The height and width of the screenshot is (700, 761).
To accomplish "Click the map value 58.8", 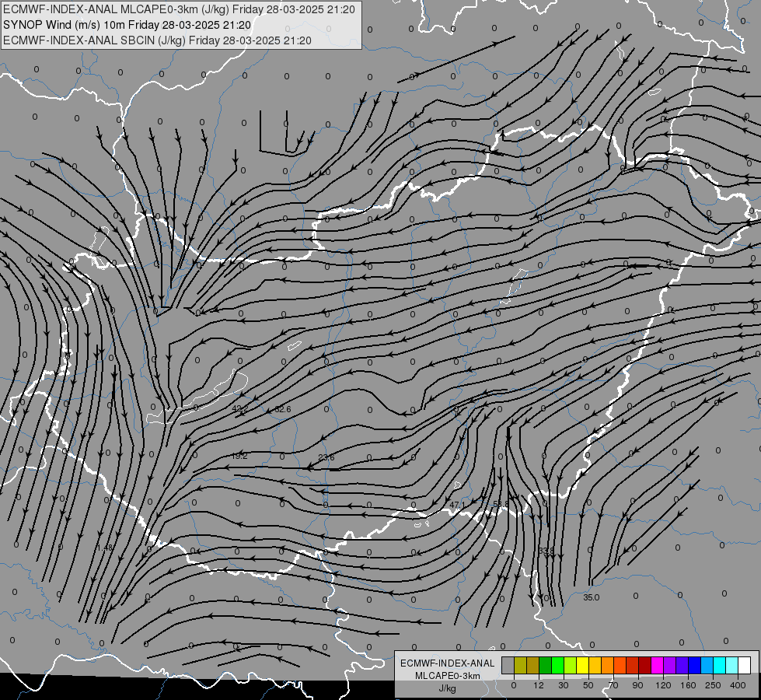I will click(x=501, y=504).
